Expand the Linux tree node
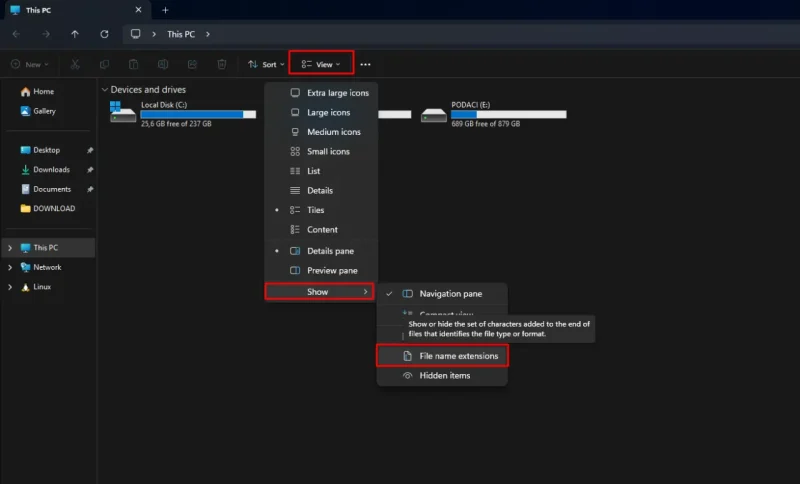 click(10, 287)
